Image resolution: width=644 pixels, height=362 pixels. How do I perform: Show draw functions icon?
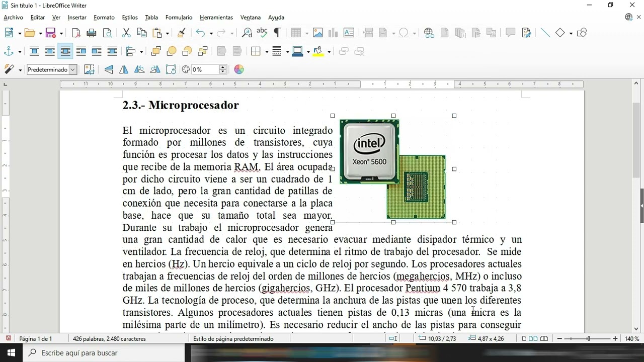(582, 33)
